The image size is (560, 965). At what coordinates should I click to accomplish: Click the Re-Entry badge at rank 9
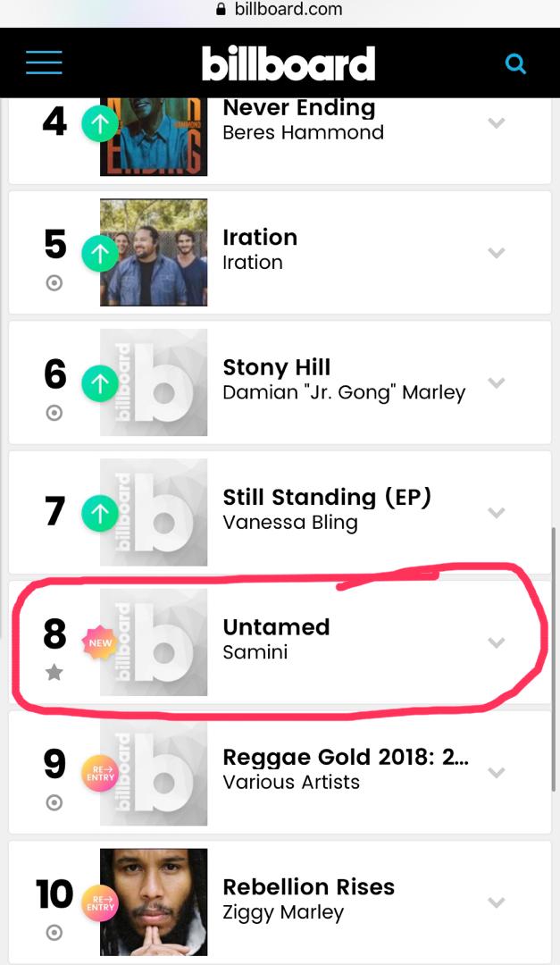[x=100, y=772]
